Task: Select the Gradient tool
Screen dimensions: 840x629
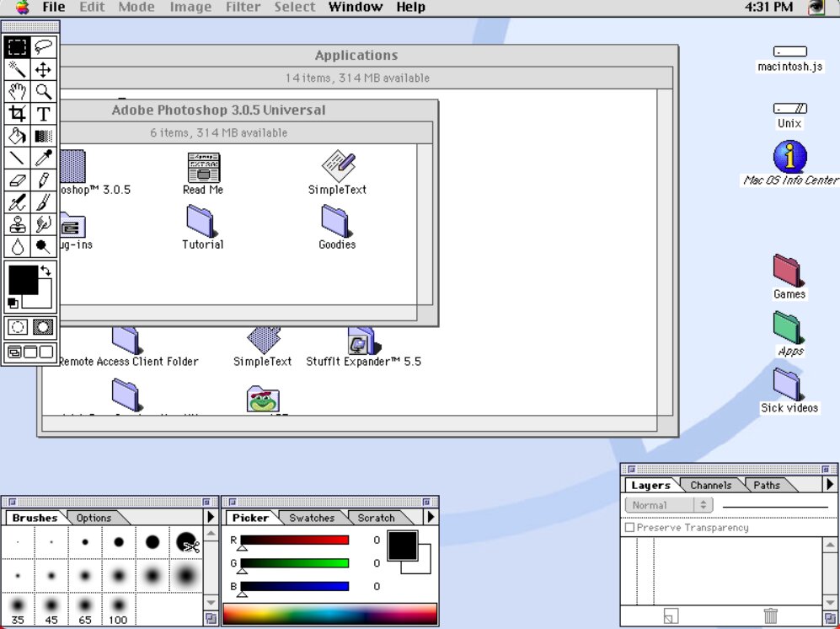Action: pos(44,136)
